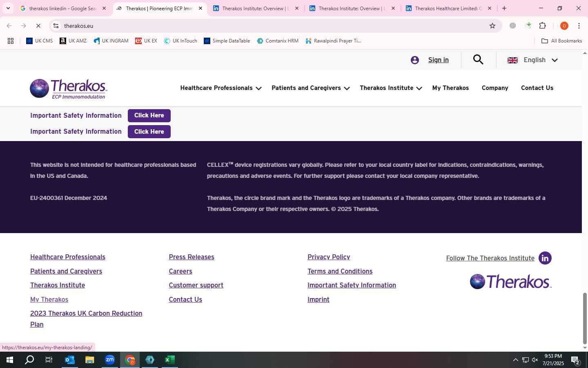Open the English language dropdown

pyautogui.click(x=532, y=60)
